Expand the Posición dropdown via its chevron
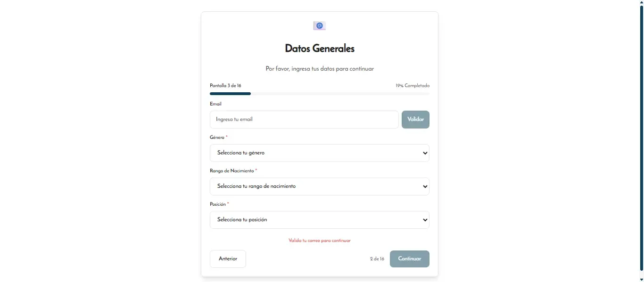The height and width of the screenshot is (282, 644). click(x=425, y=219)
